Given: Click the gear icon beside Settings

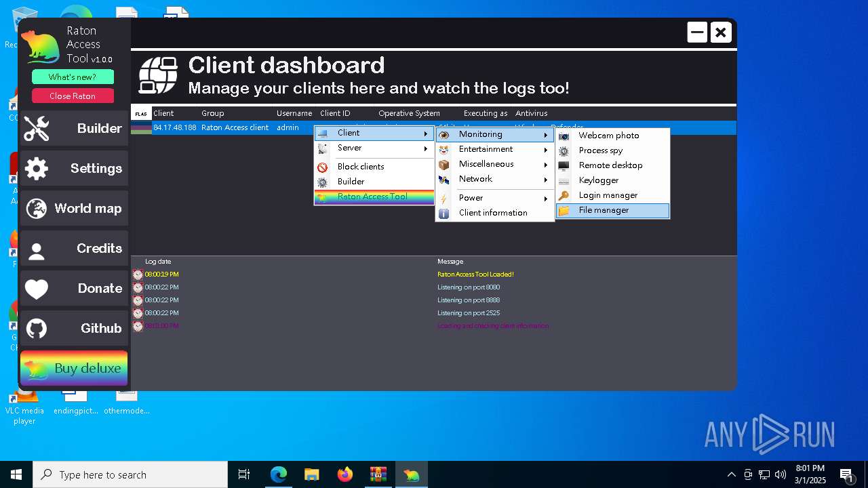Looking at the screenshot, I should pyautogui.click(x=37, y=168).
